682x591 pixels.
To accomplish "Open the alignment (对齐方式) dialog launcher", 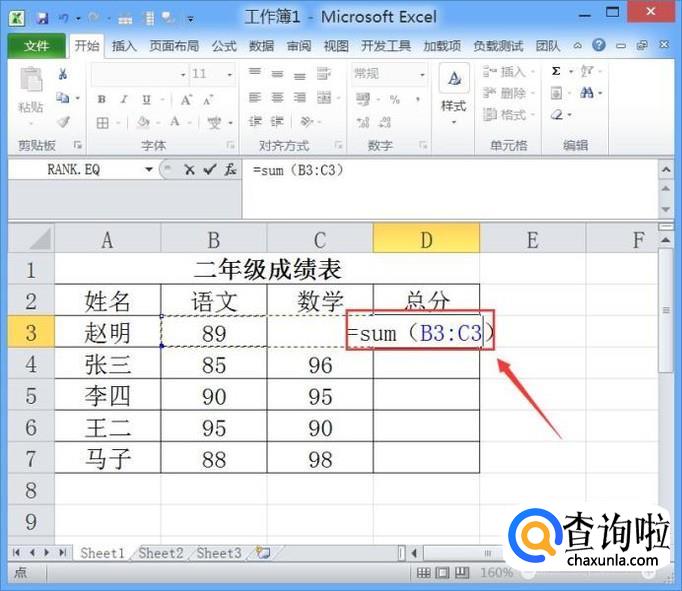I will [338, 145].
